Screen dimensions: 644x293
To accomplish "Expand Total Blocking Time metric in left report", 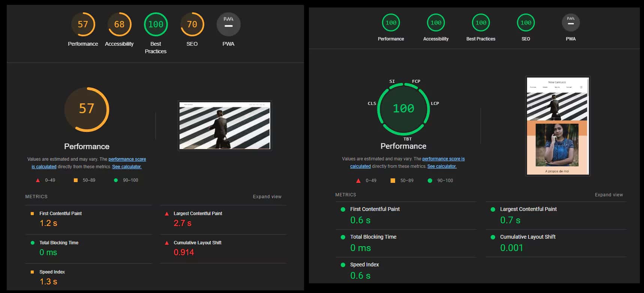I will click(x=89, y=249).
